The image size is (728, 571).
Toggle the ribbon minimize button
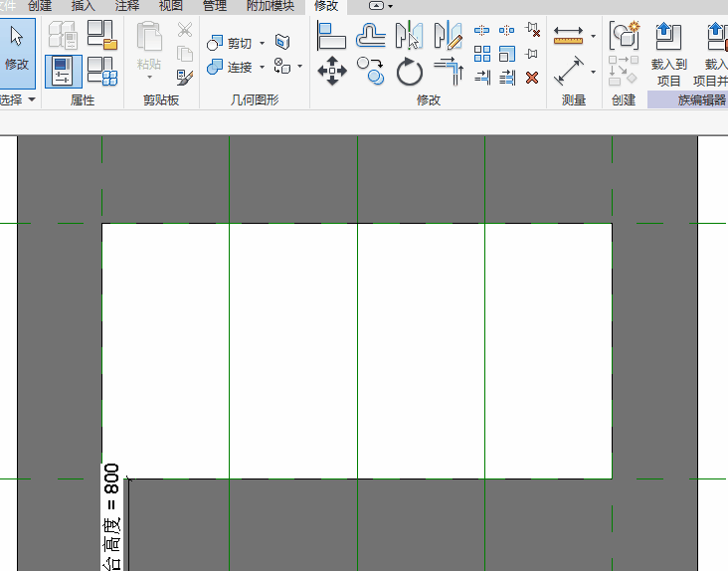[x=377, y=6]
